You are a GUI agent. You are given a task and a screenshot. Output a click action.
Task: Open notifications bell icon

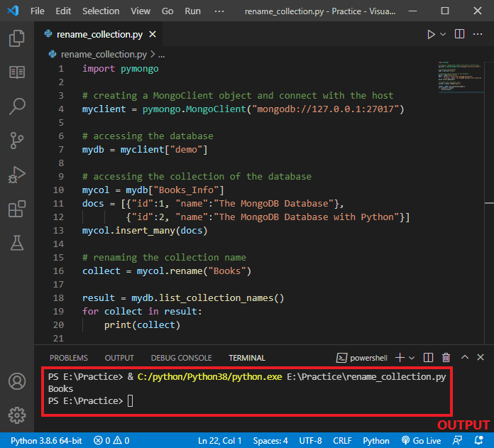(x=479, y=440)
